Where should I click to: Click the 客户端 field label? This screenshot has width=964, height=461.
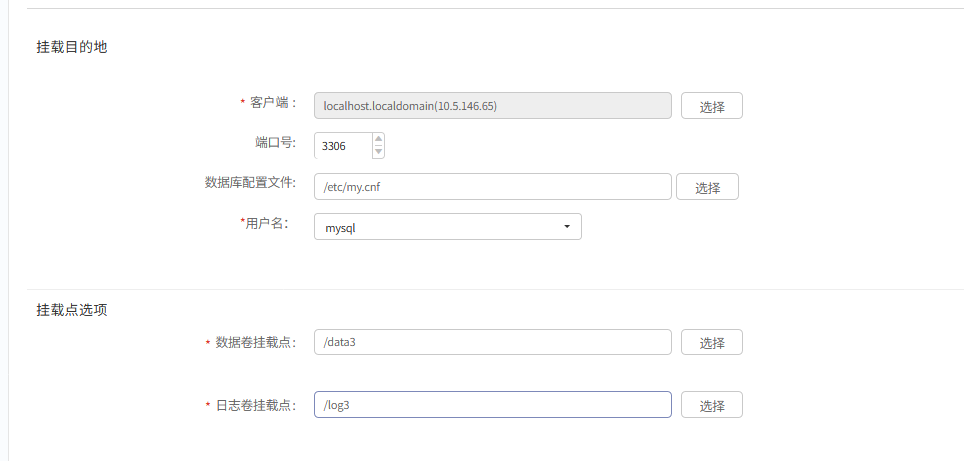(x=273, y=103)
